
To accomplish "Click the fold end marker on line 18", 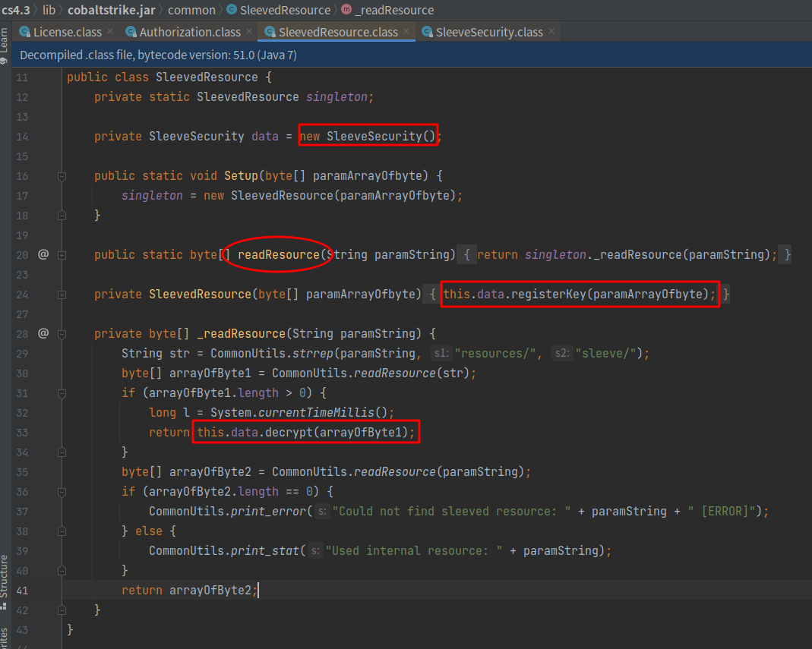I will (62, 216).
